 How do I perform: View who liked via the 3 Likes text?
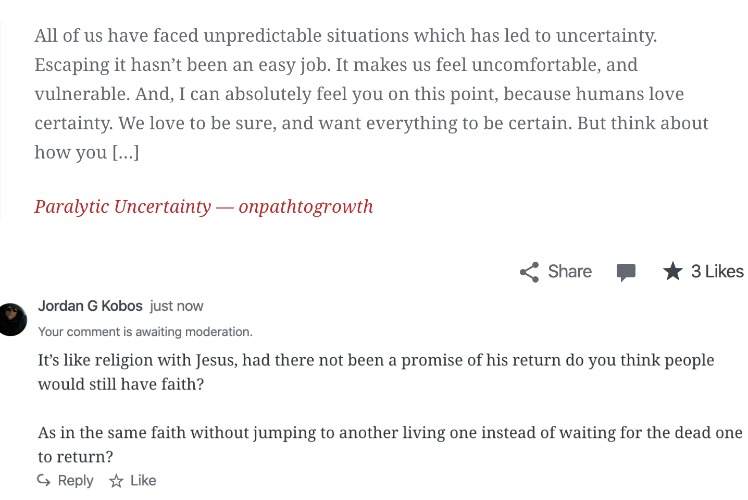coord(717,271)
